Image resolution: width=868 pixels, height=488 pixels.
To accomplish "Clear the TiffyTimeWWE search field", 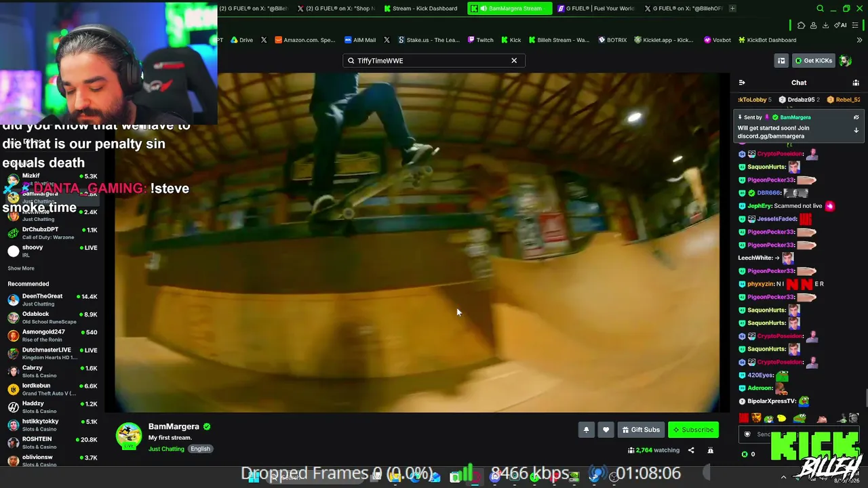I will coord(514,60).
